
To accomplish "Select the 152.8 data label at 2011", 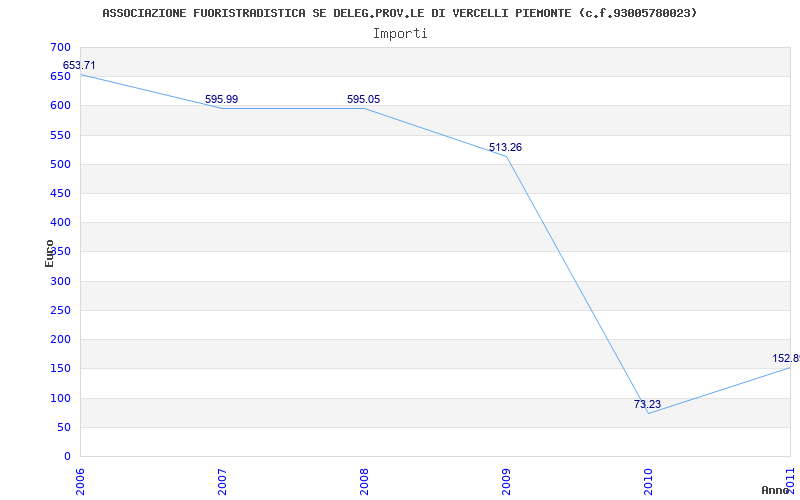I will pos(786,358).
